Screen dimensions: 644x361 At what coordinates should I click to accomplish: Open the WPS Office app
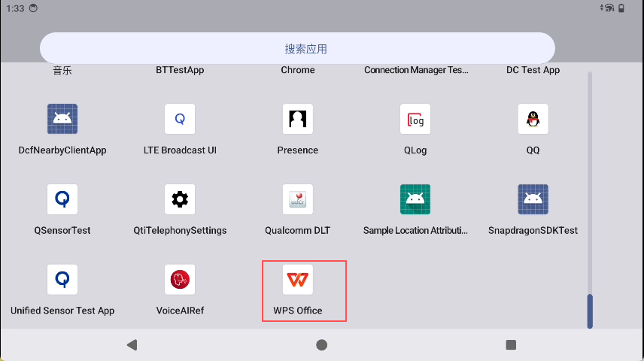[x=298, y=281]
